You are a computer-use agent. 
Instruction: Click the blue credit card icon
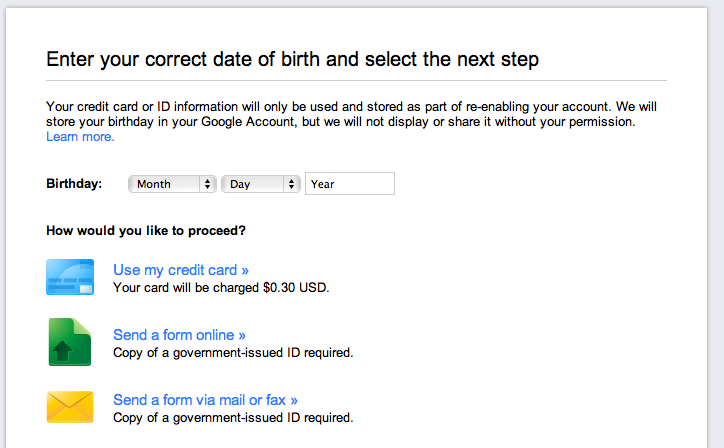tap(70, 277)
